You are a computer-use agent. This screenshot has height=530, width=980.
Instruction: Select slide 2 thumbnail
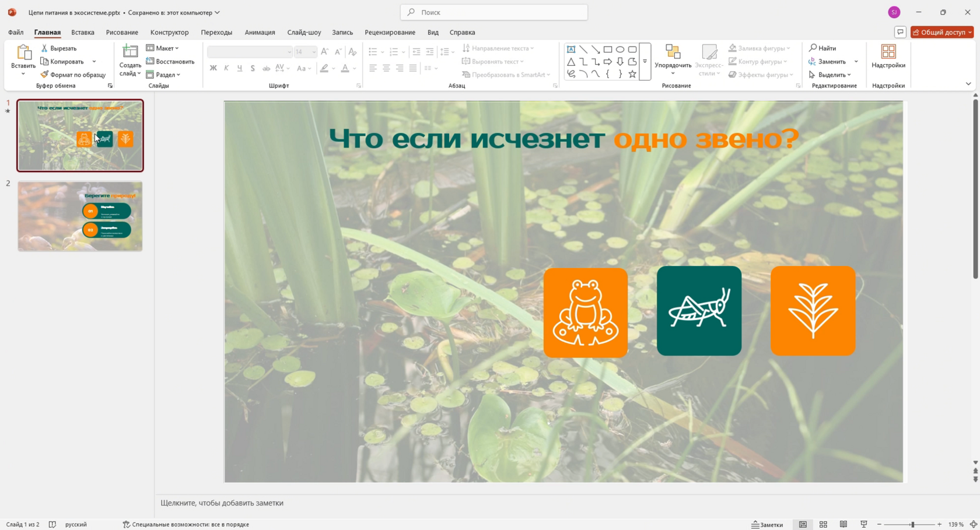[x=80, y=216]
